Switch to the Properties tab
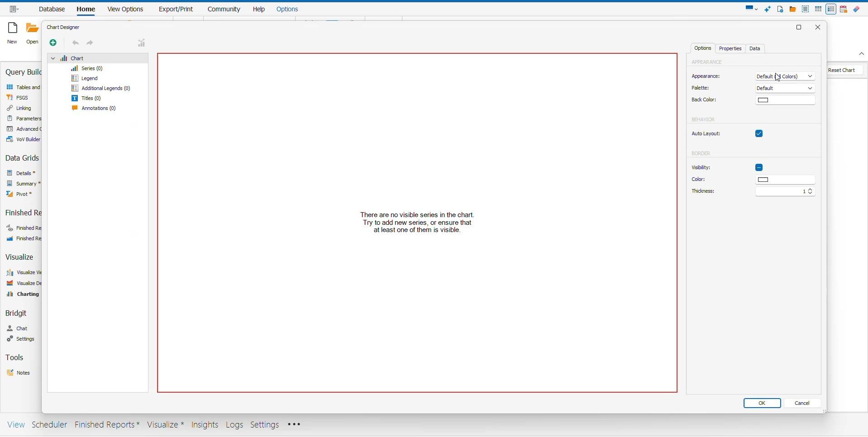This screenshot has height=437, width=868. pyautogui.click(x=730, y=49)
